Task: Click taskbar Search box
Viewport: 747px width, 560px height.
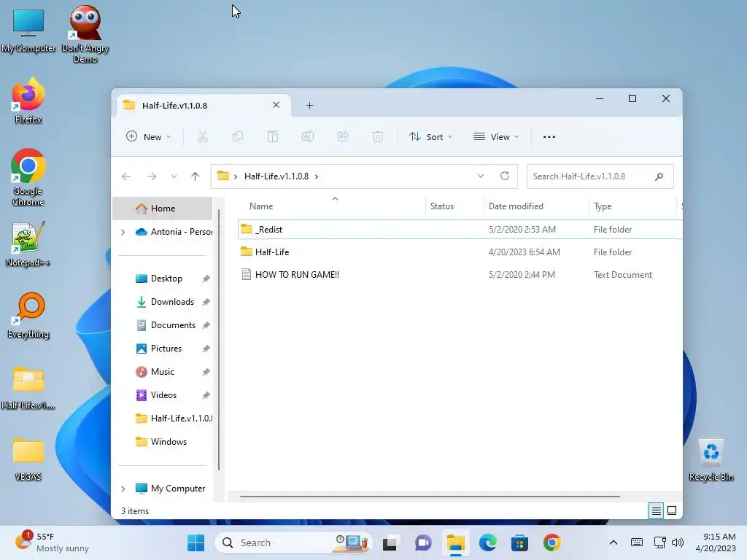Action: pos(293,542)
